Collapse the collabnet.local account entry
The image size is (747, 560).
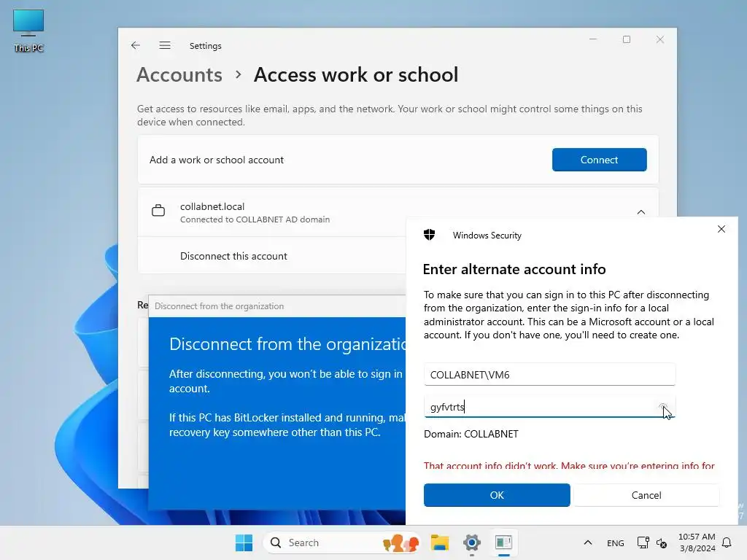click(640, 212)
